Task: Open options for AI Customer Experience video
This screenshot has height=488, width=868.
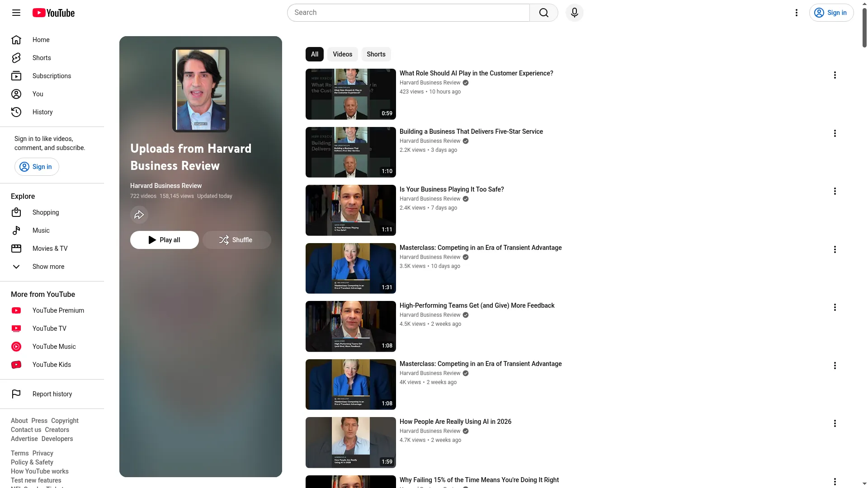Action: pos(835,75)
